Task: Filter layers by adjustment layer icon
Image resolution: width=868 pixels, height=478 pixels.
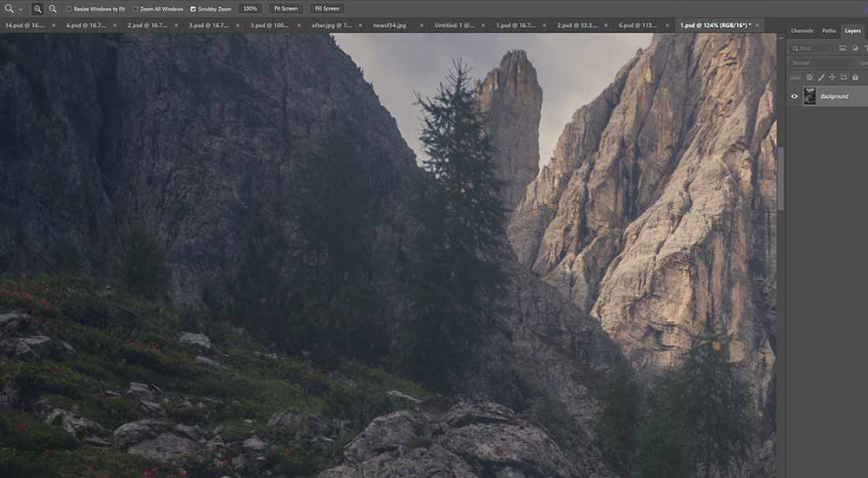Action: 855,48
